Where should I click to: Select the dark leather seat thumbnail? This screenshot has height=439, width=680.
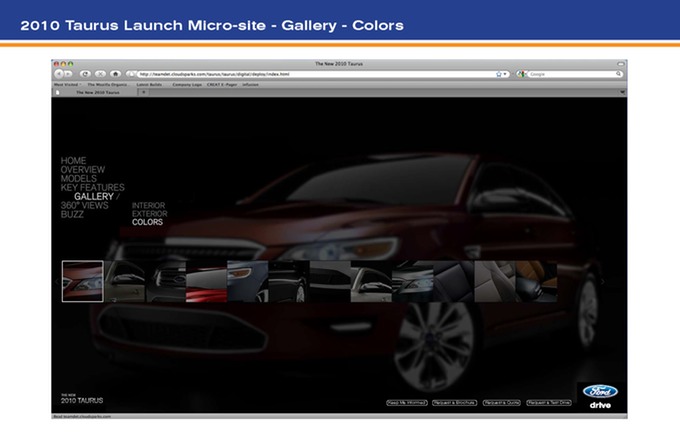pos(454,281)
